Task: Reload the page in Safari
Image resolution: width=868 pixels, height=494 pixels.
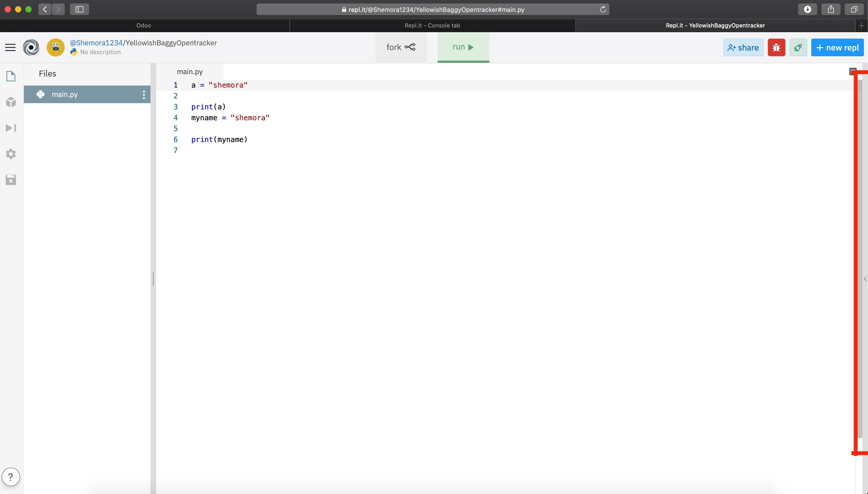Action: coord(603,10)
